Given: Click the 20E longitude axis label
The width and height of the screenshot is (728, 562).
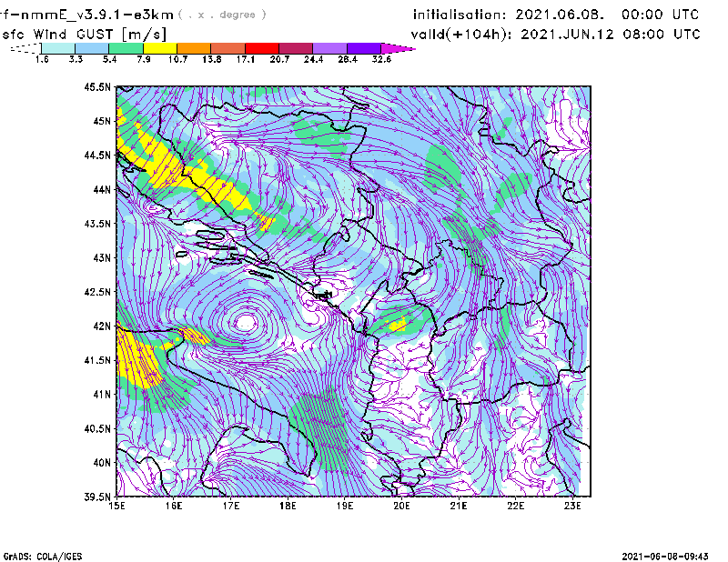Looking at the screenshot, I should point(401,506).
